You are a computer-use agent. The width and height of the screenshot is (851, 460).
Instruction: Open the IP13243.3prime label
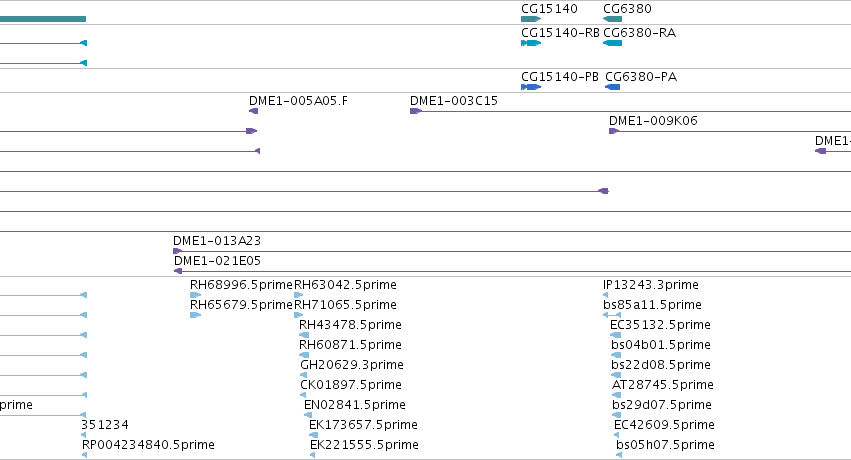tap(651, 285)
